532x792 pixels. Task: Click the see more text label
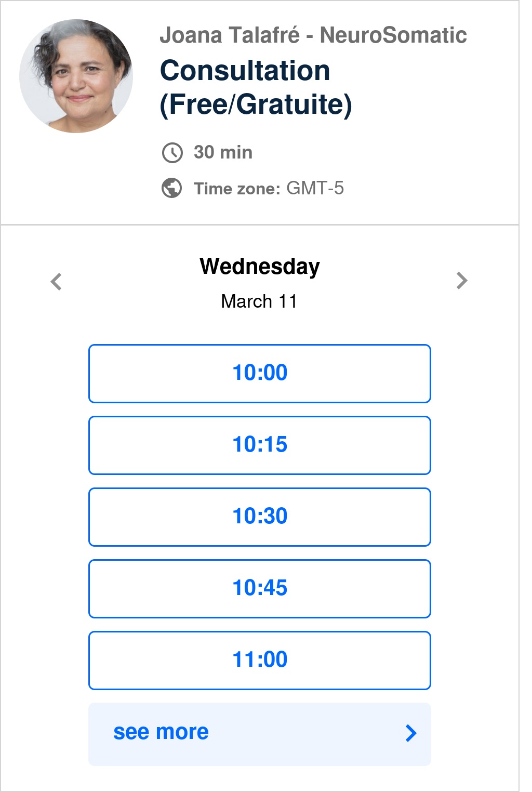pyautogui.click(x=161, y=732)
